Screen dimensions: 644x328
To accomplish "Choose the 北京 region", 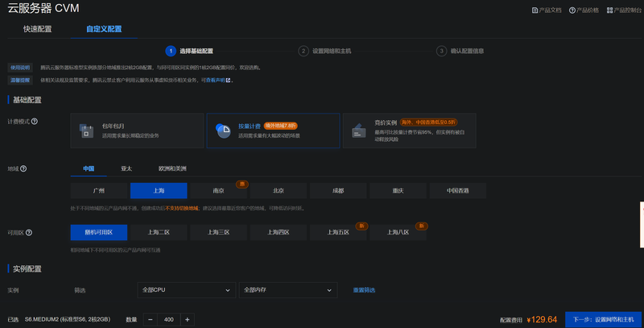I will 278,191.
